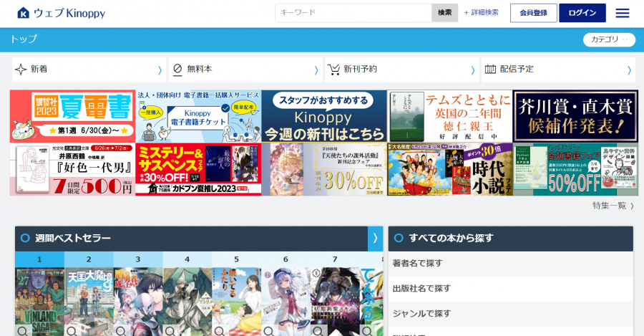Expand the 詳細検索 advanced search
This screenshot has height=336, width=644.
click(x=481, y=13)
